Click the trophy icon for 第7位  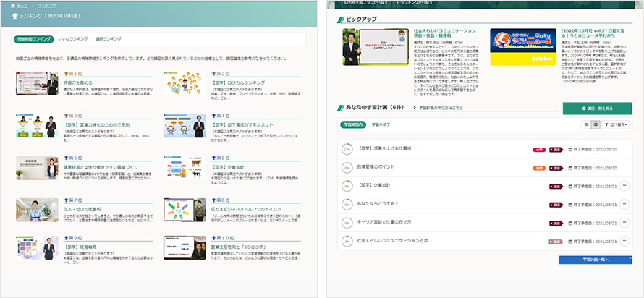point(66,201)
